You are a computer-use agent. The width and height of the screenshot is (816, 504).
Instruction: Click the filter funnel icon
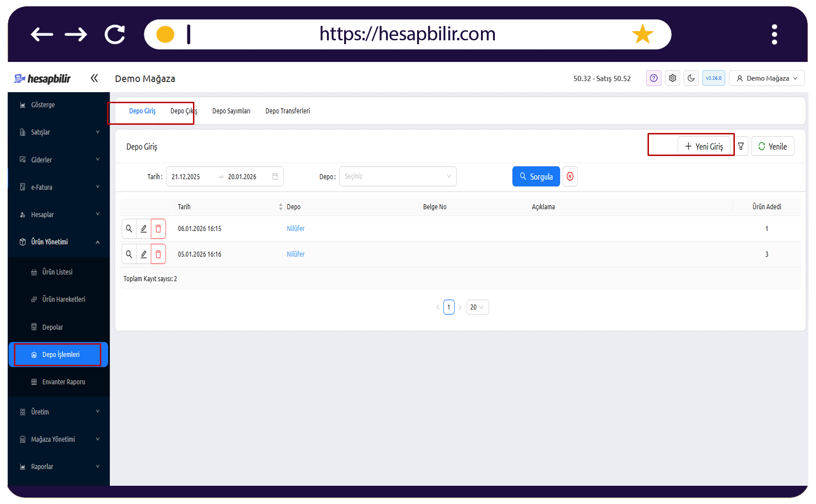tap(741, 146)
